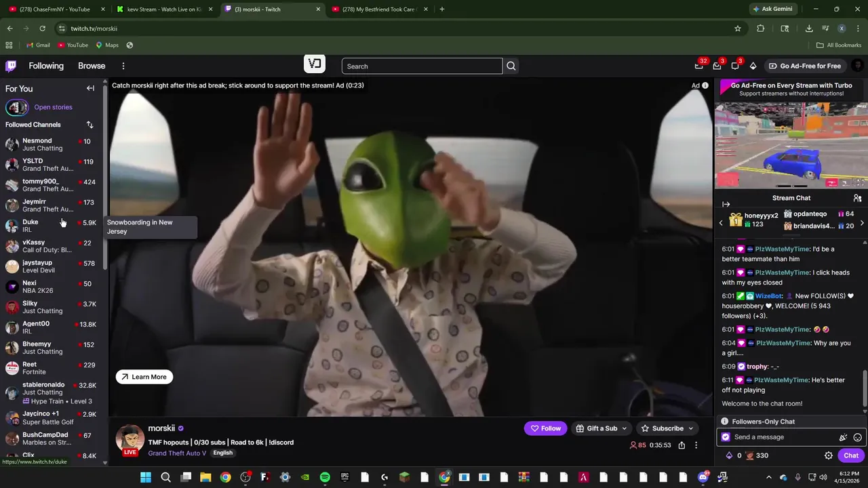This screenshot has height=488, width=868.
Task: Open the morskii streamer avatar
Action: pos(130,439)
